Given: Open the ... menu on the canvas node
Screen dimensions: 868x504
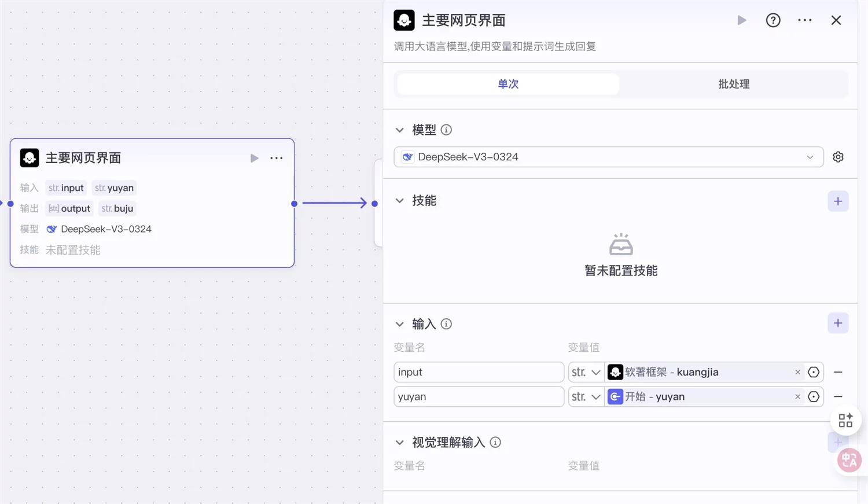Looking at the screenshot, I should 277,157.
